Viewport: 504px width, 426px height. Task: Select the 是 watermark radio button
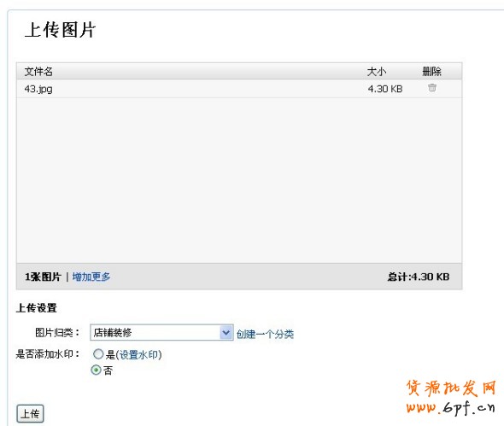98,354
